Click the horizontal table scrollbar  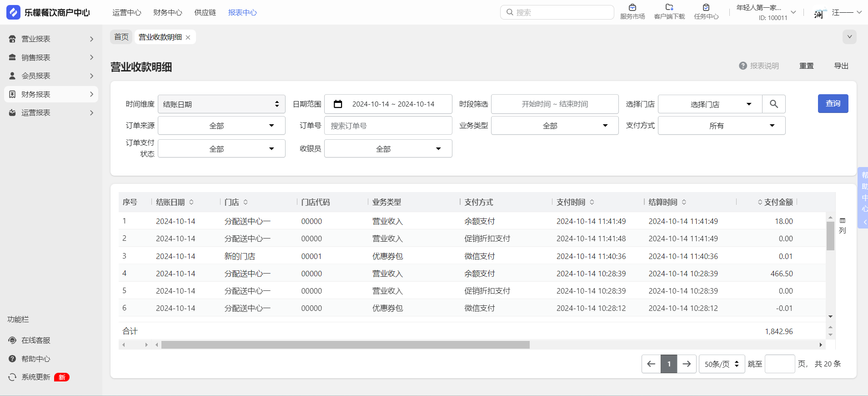click(345, 345)
